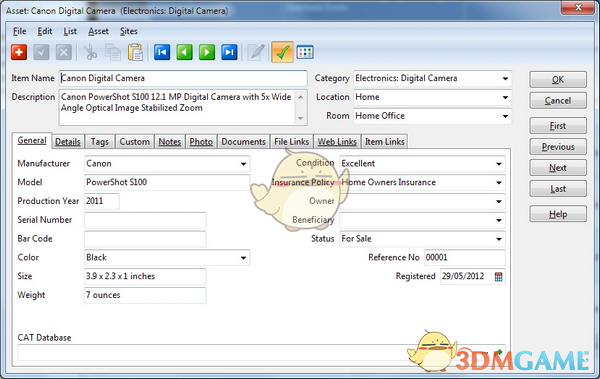Click into the Description text area

pyautogui.click(x=178, y=107)
